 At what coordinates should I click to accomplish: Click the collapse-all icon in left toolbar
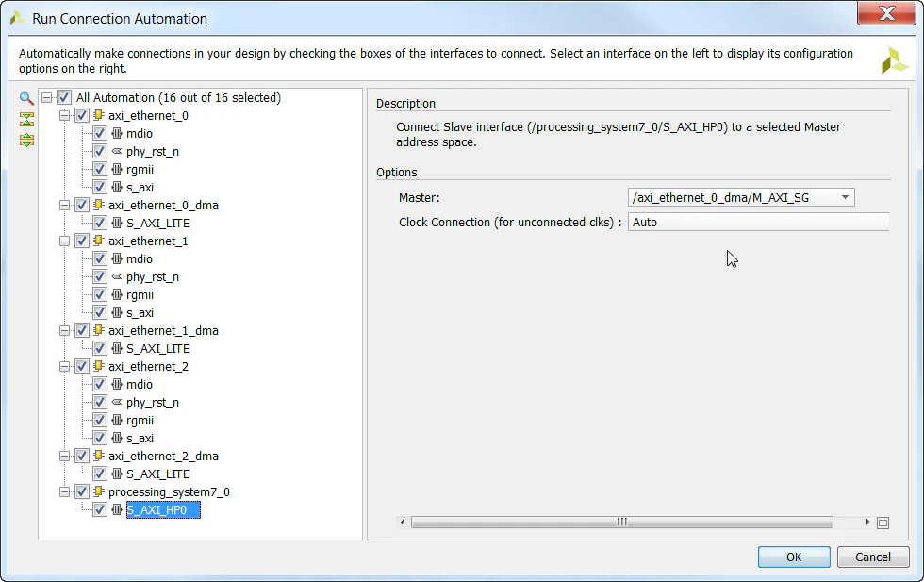point(25,120)
